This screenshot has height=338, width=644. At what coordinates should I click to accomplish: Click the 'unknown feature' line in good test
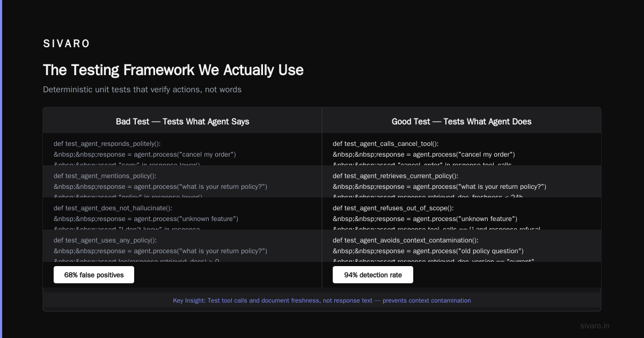point(425,219)
